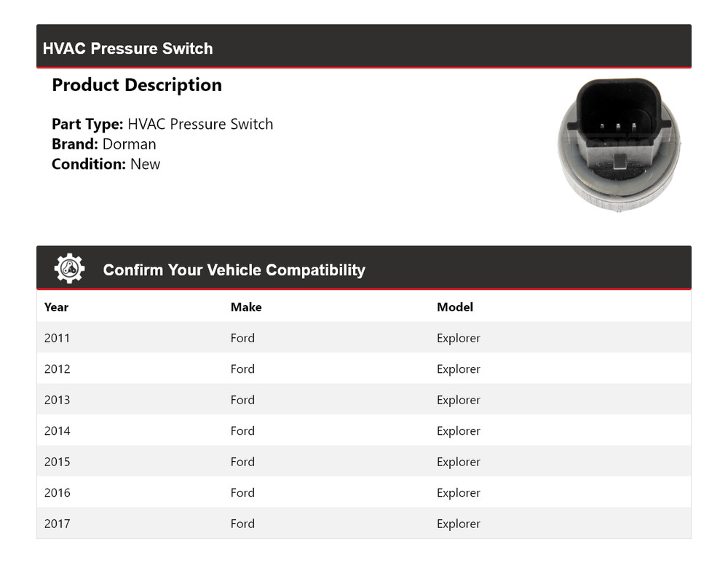Click the Part Type HVAC Pressure Switch line
Viewport: 728px width, 563px height.
(162, 124)
